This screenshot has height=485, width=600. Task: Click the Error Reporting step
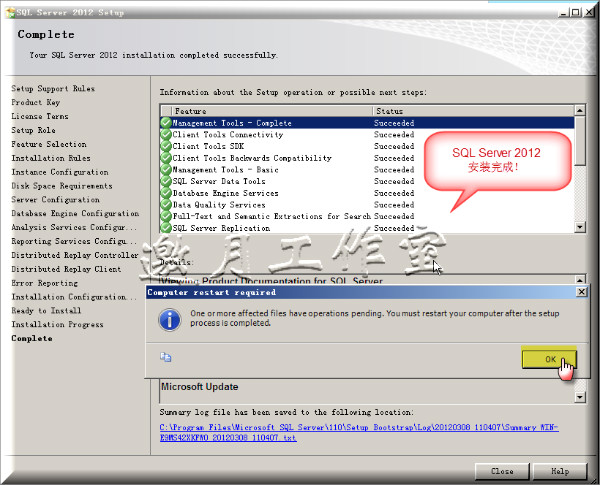(x=45, y=283)
